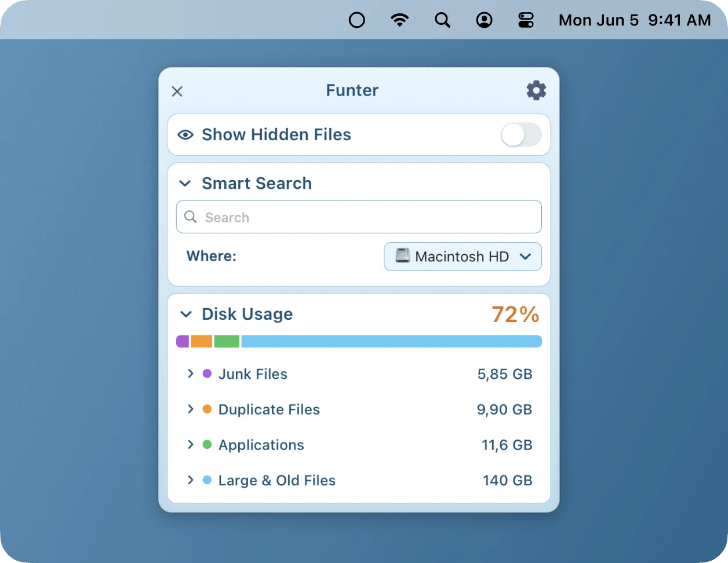728x563 pixels.
Task: Open the Wi-Fi menu bar icon
Action: pyautogui.click(x=399, y=20)
